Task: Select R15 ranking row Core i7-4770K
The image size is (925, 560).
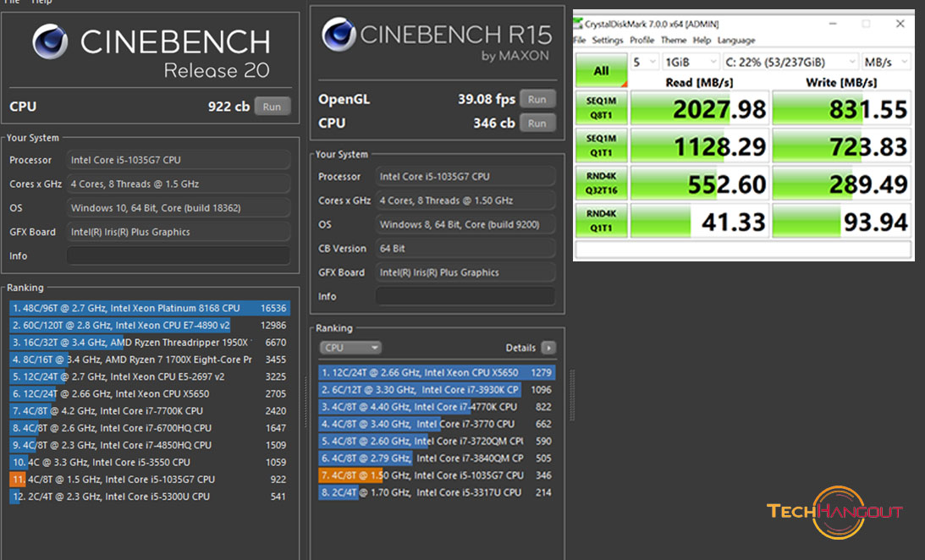Action: pyautogui.click(x=437, y=407)
